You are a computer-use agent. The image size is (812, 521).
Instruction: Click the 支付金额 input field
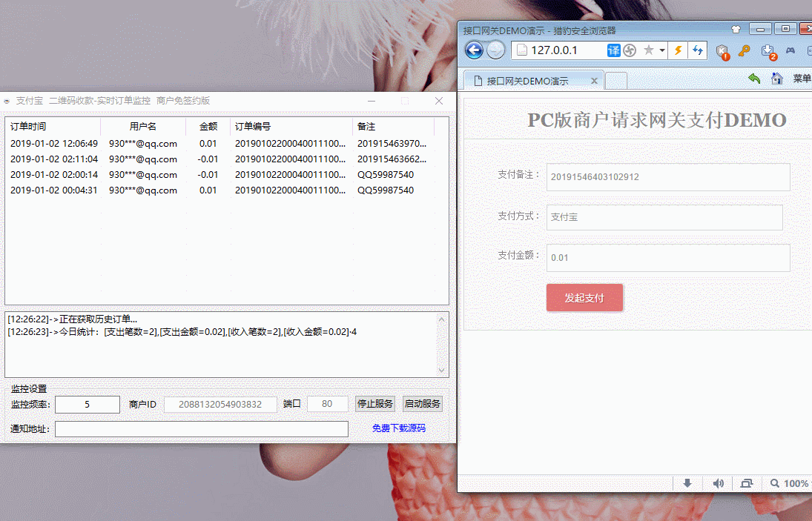(x=668, y=258)
